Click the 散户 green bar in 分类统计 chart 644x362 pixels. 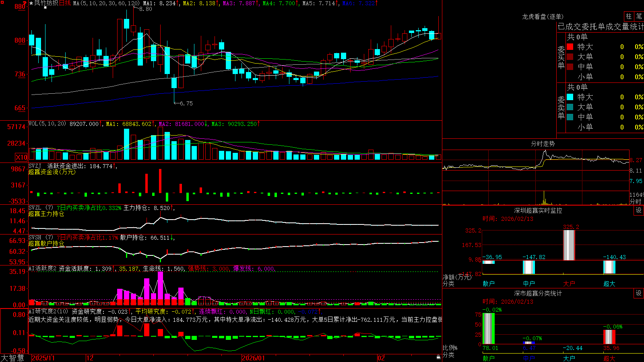coord(489,329)
